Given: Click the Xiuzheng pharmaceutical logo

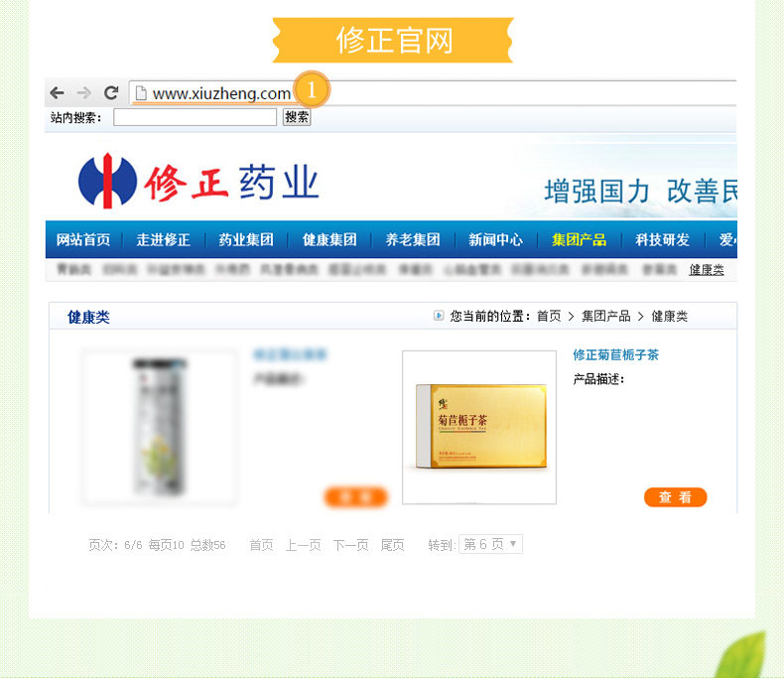Looking at the screenshot, I should (198, 181).
